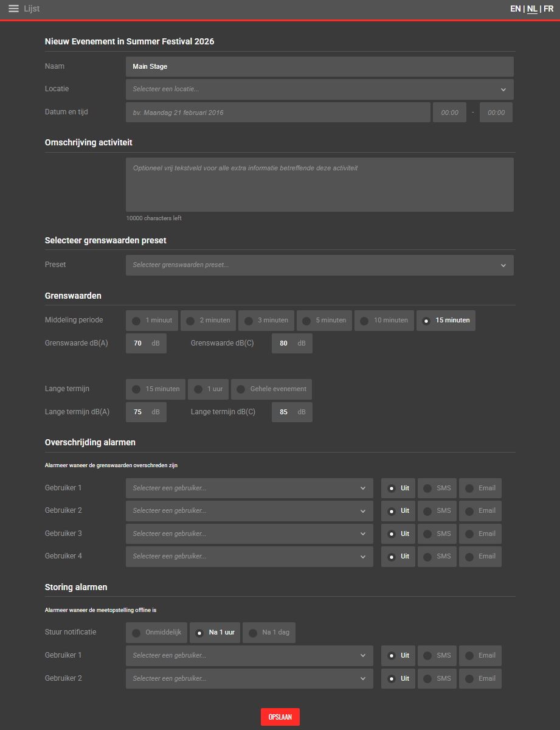Enable Email alarm for overschrijding Gebruiker 3
The image size is (560, 730).
(x=480, y=534)
